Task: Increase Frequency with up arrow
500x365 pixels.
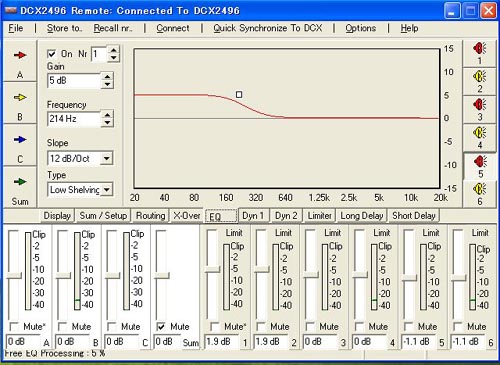Action: pos(107,115)
